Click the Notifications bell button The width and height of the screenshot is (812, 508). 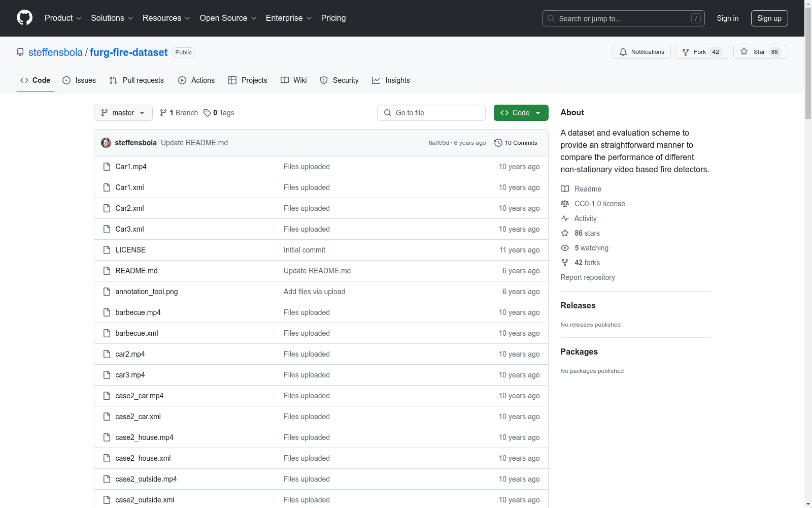[x=642, y=52]
